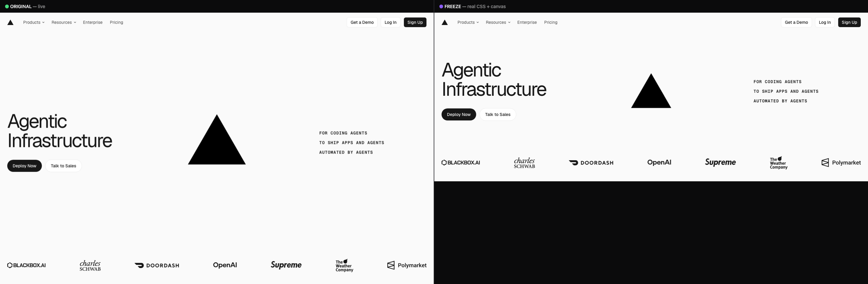This screenshot has width=868, height=284.
Task: Click the Polymarket logo in the Freeze pane
Action: (x=841, y=163)
